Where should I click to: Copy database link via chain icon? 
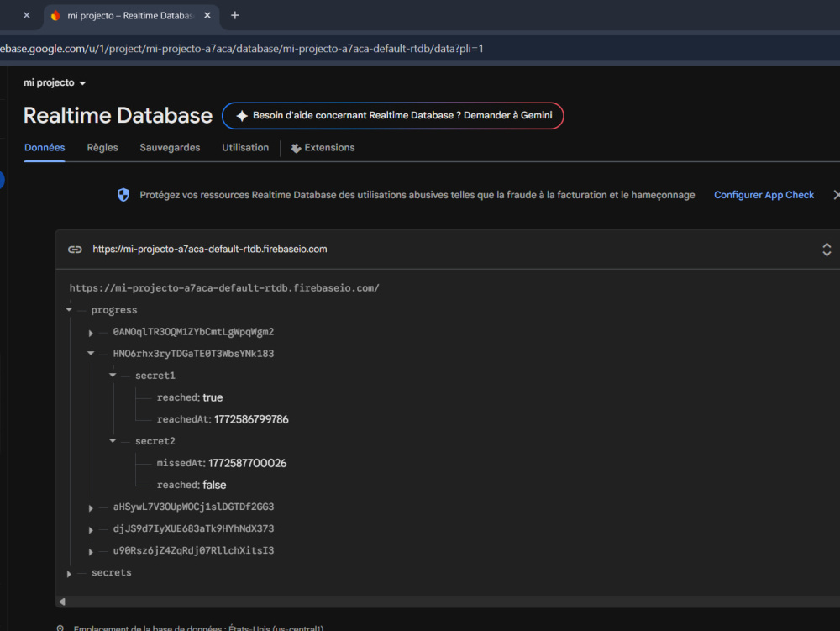coord(75,249)
